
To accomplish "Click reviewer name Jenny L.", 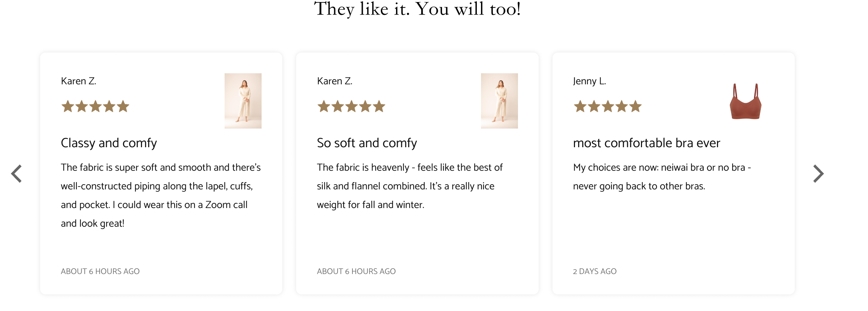I will click(589, 81).
